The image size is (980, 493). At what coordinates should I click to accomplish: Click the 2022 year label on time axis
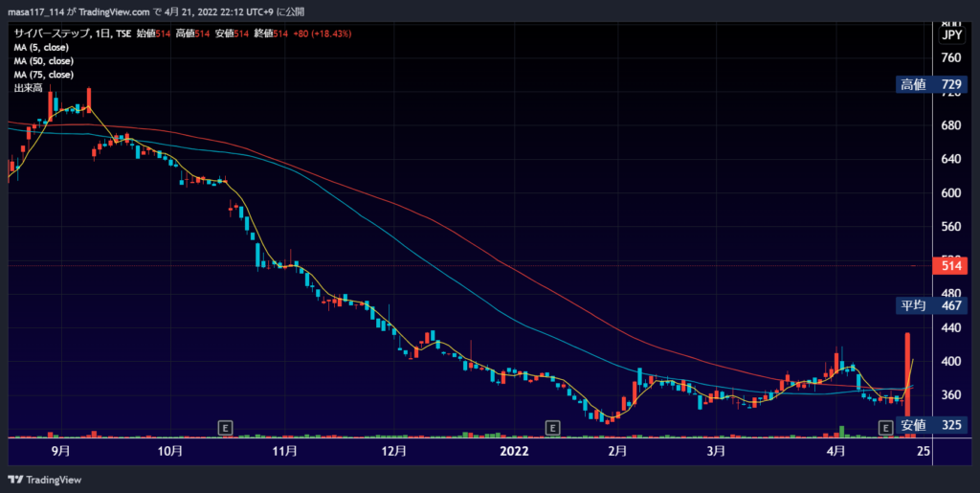(514, 451)
